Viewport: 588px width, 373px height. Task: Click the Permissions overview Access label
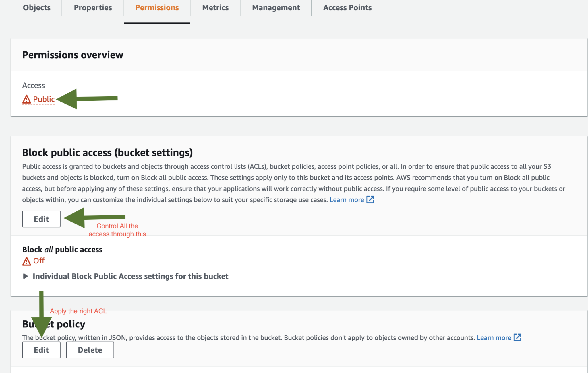click(34, 85)
